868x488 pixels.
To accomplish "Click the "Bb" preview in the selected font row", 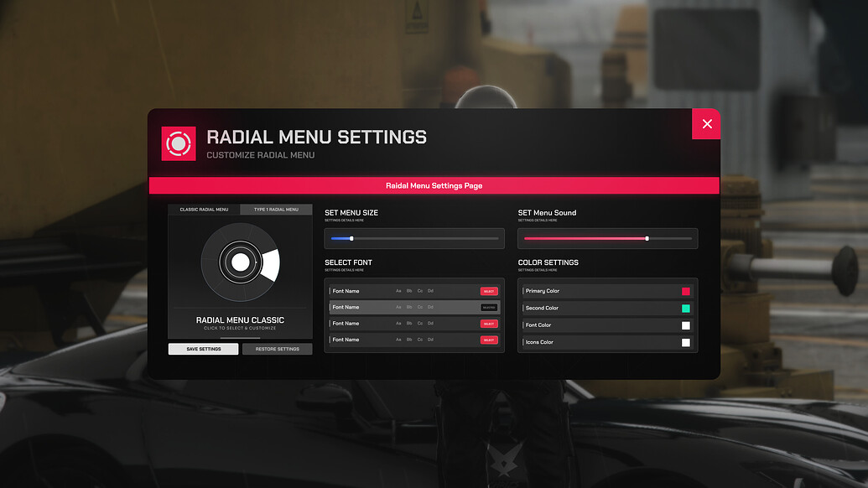I will [409, 307].
